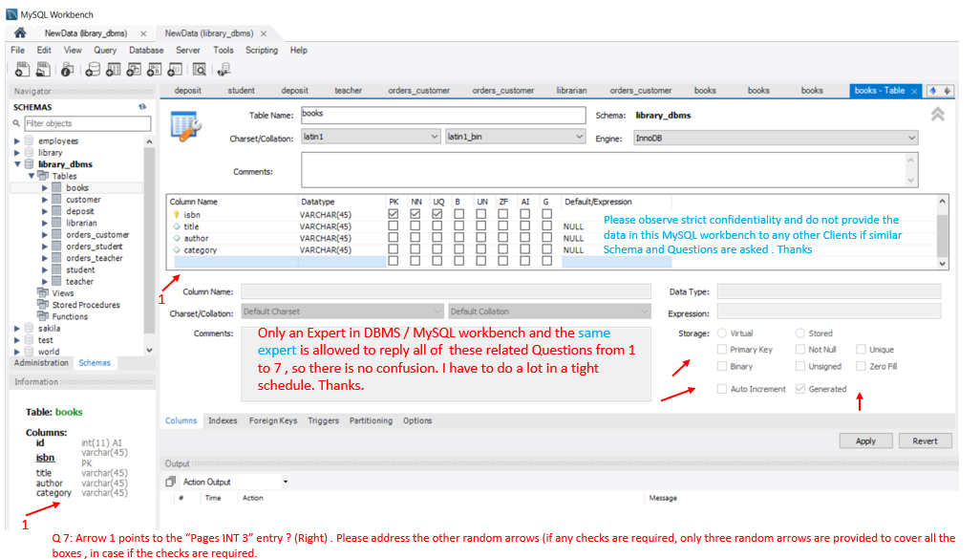Click the Views folder icon

click(43, 292)
